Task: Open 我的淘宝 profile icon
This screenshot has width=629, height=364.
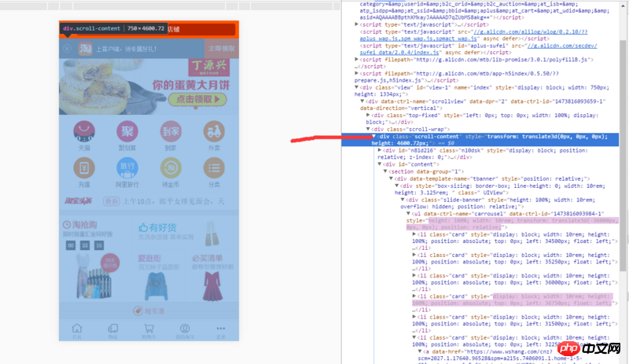Action: click(185, 331)
